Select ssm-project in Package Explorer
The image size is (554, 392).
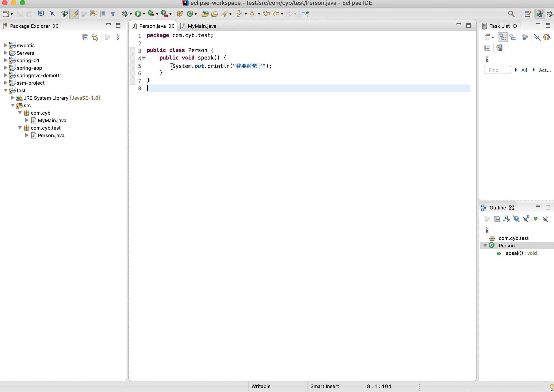[x=30, y=83]
